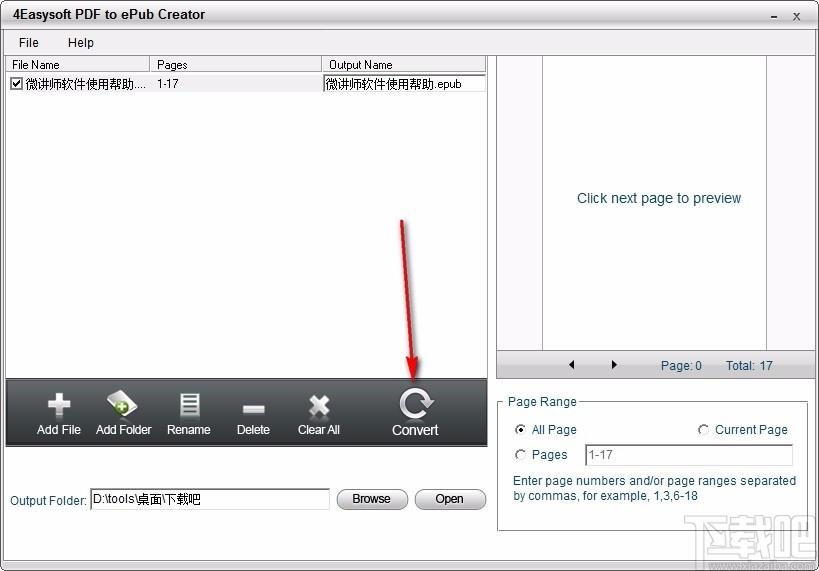Edit the Output Name field 微讲师软件使用帮助.epub
The width and height of the screenshot is (819, 571).
404,84
